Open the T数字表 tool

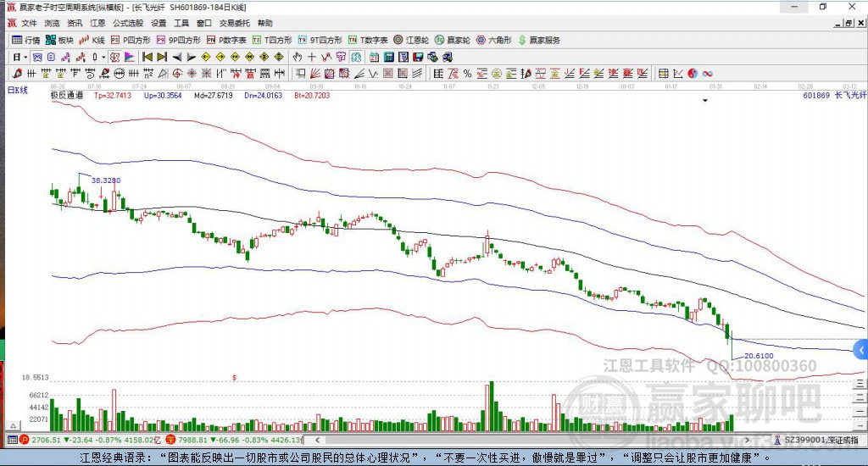pyautogui.click(x=368, y=40)
